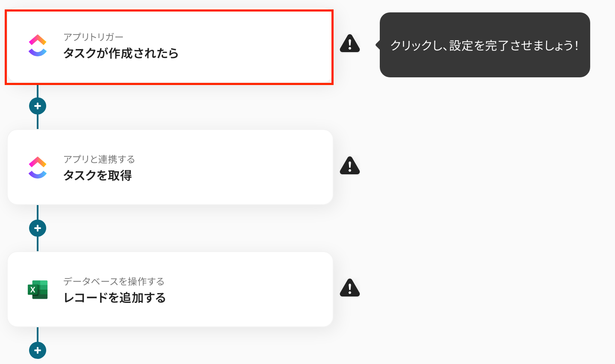Click the ClickUp logo in the trigger card
615x364 pixels.
point(38,46)
